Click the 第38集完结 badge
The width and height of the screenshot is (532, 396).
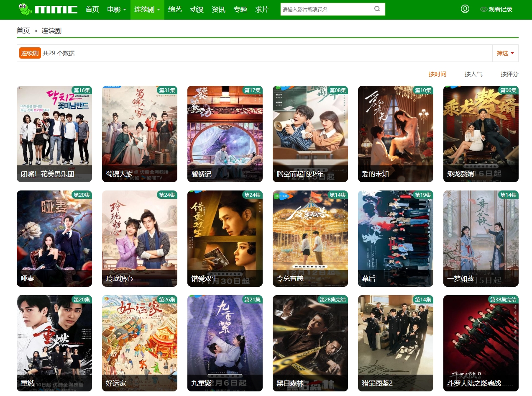503,299
